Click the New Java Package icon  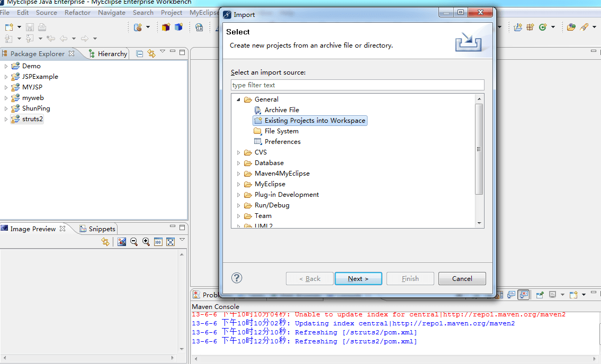point(530,27)
